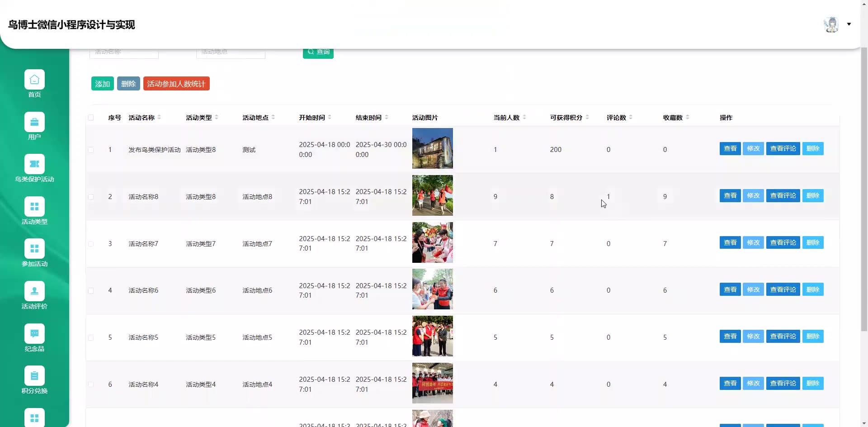Tick the checkbox for 活动名称7 row

click(91, 244)
